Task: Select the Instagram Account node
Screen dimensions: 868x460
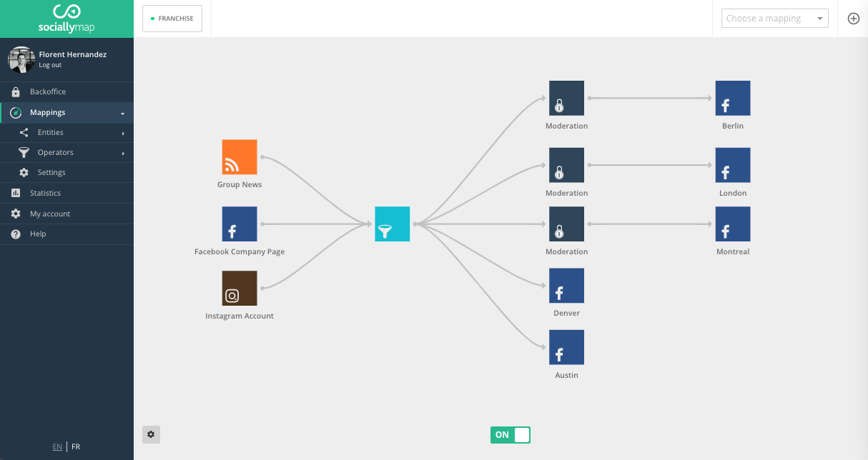Action: (x=240, y=288)
